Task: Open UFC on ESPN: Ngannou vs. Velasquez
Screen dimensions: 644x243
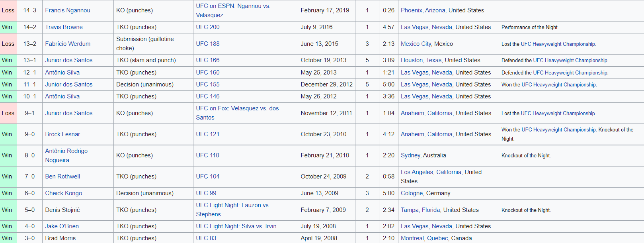Action: click(233, 10)
